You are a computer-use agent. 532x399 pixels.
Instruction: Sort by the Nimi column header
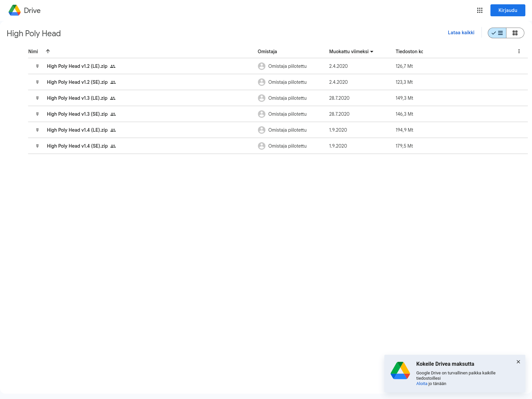point(33,52)
